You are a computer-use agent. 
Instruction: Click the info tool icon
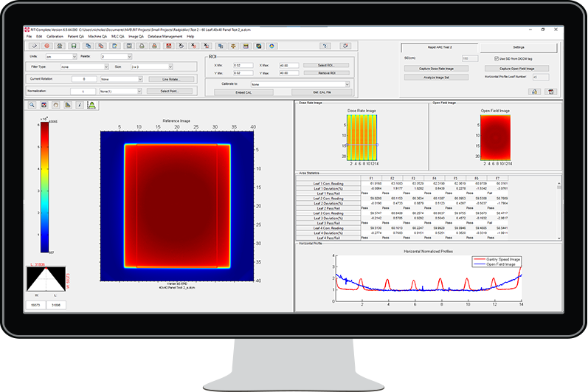[79, 106]
